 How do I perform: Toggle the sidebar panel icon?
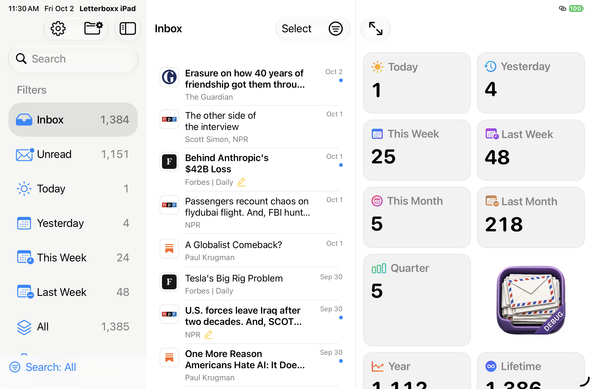point(128,28)
